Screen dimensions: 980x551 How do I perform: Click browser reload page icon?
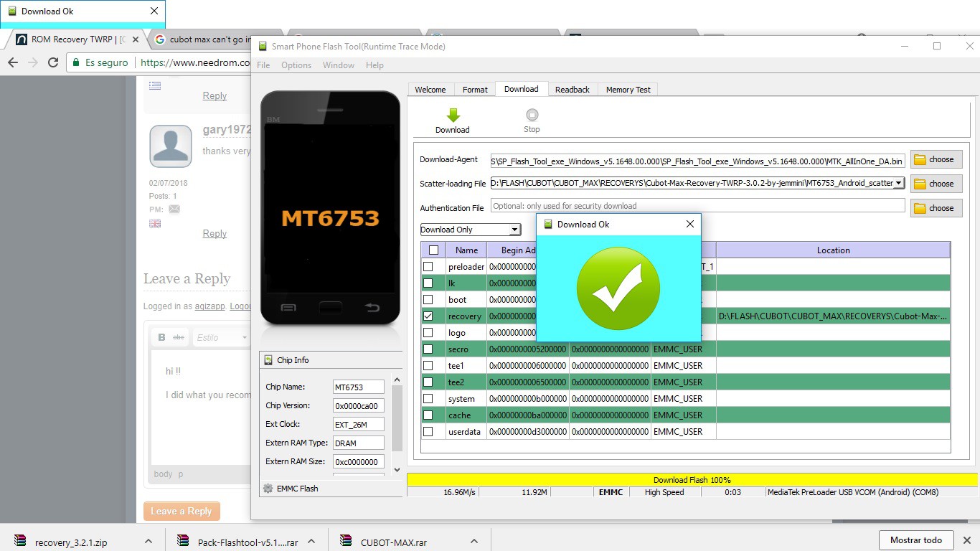click(53, 62)
